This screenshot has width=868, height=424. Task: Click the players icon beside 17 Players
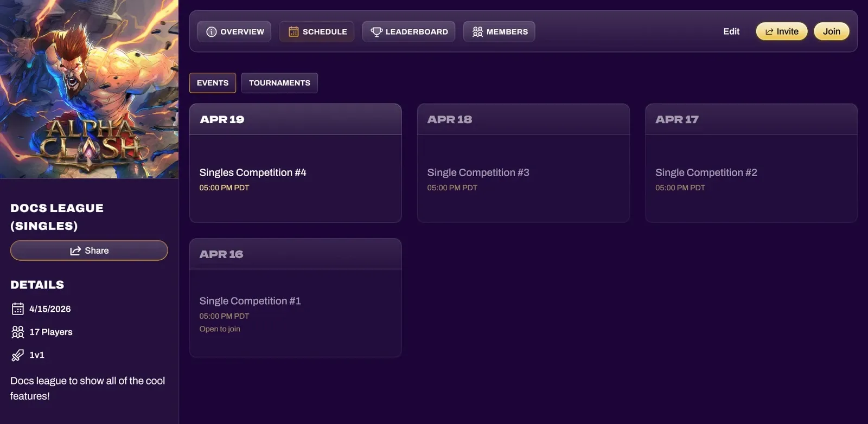pos(18,332)
